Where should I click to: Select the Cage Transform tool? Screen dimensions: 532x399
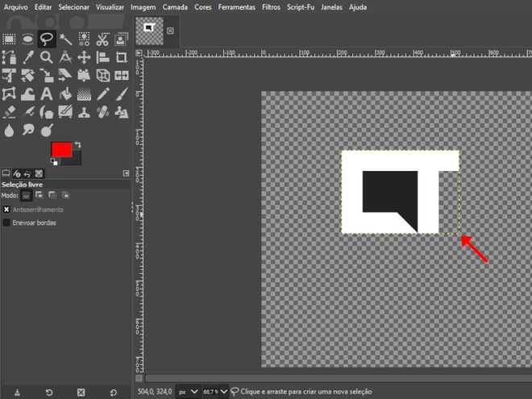click(x=9, y=94)
